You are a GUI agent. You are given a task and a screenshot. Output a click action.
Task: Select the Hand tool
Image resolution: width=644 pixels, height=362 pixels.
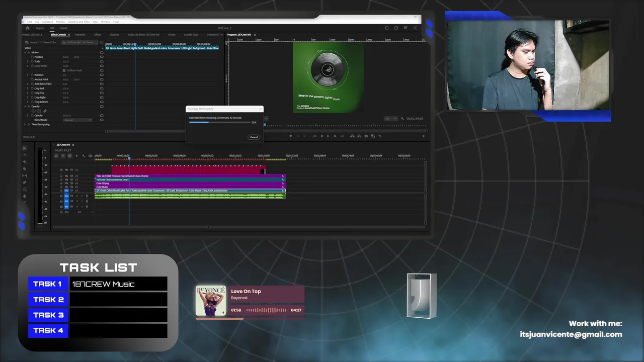25,196
